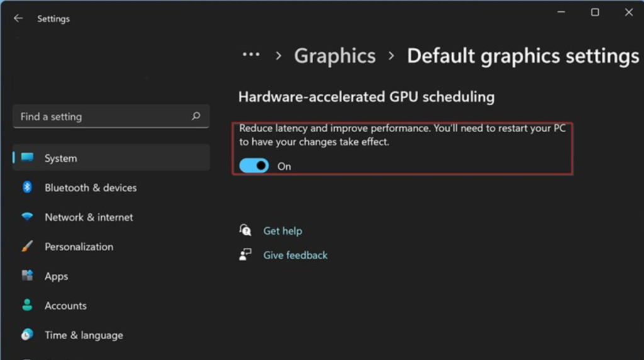This screenshot has width=644, height=360.
Task: Click the Network wifi icon
Action: (27, 217)
